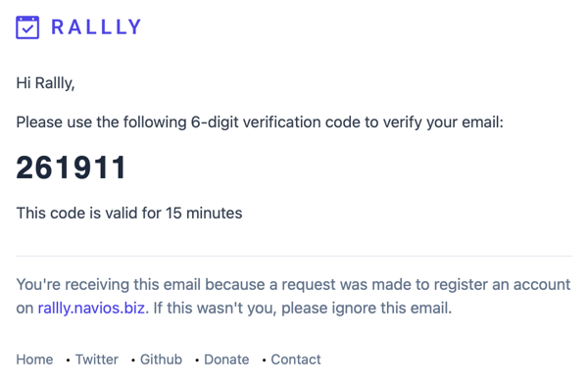Click the Rallly calendar checkmark logo icon
The image size is (588, 383).
coord(27,27)
